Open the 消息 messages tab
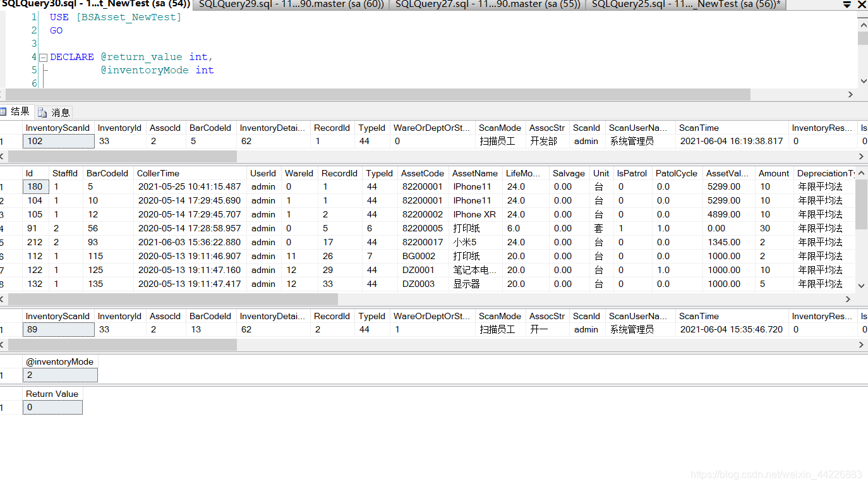The height and width of the screenshot is (486, 868). (54, 112)
